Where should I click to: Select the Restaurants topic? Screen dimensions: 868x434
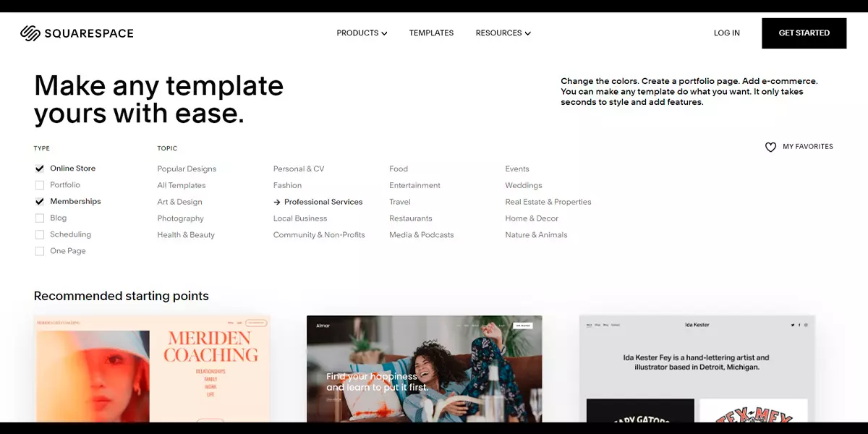point(410,218)
